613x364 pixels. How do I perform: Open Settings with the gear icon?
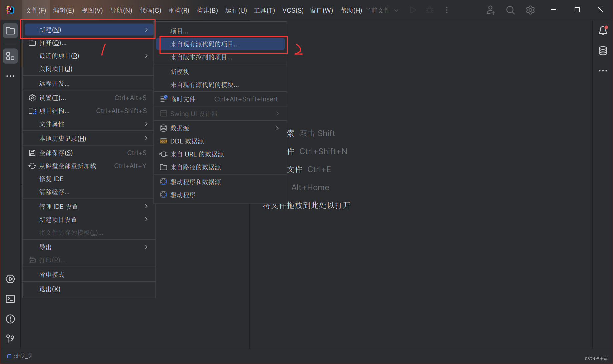530,10
